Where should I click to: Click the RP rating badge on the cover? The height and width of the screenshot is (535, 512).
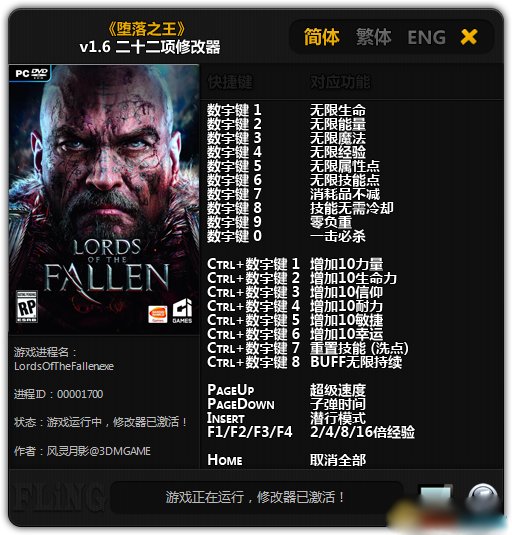[27, 307]
